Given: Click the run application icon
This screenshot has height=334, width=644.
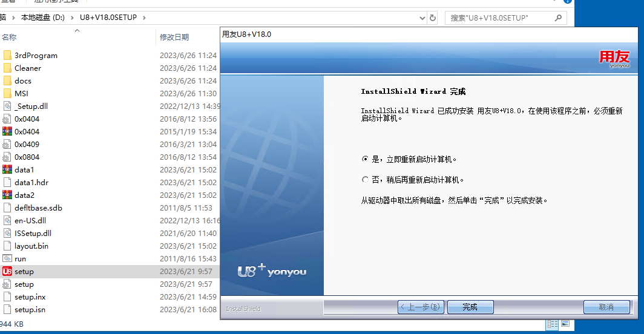Looking at the screenshot, I should coord(7,259).
